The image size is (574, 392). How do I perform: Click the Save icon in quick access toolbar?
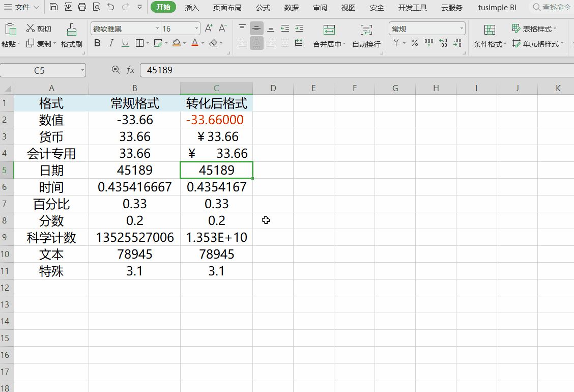point(54,7)
